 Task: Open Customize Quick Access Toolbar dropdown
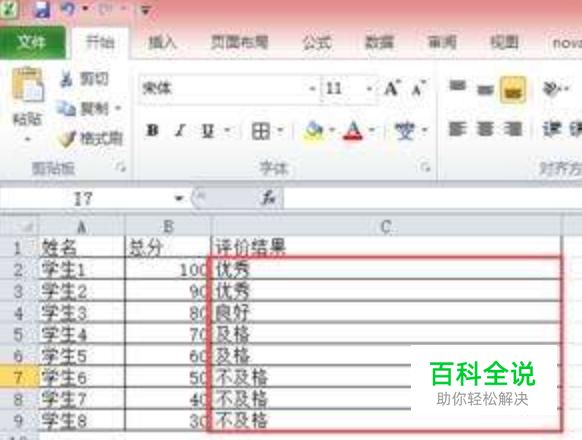click(x=146, y=10)
